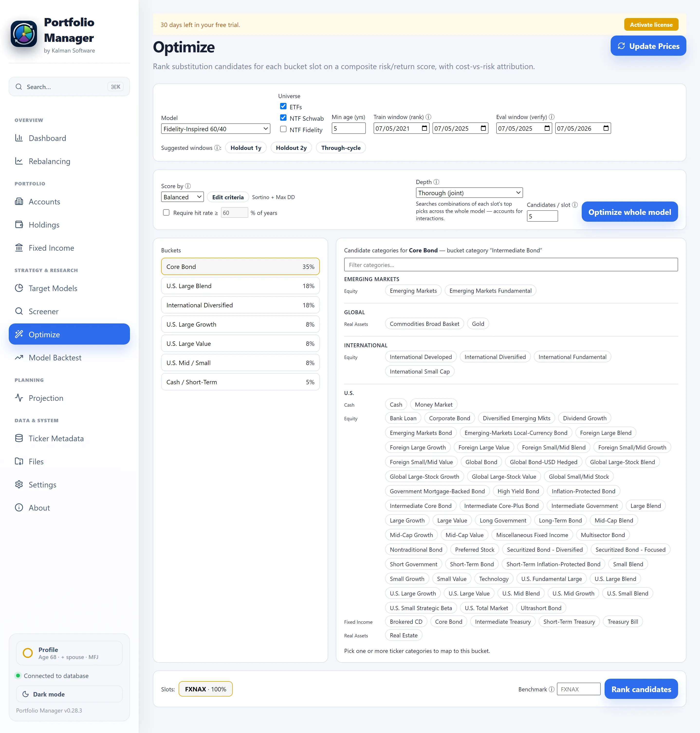Toggle the Core Bond fixed income chip

(449, 622)
